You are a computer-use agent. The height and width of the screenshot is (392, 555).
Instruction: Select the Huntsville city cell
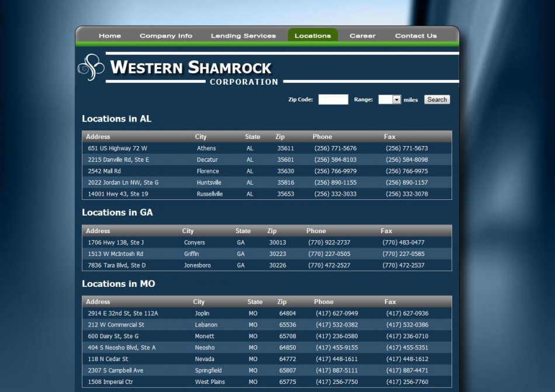point(209,182)
